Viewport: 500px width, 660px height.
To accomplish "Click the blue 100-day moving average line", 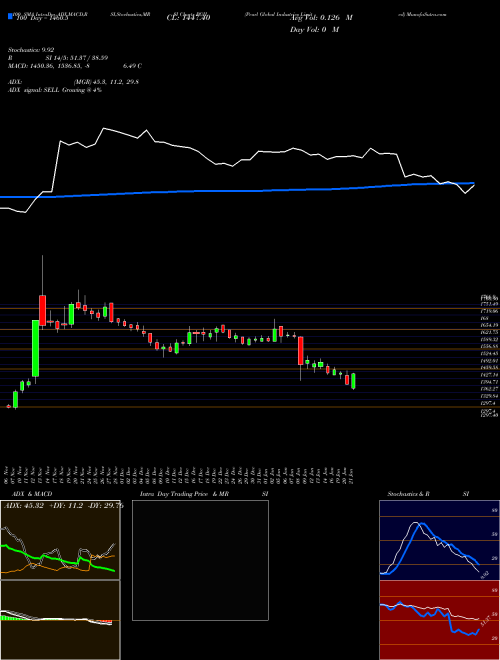I will (236, 191).
